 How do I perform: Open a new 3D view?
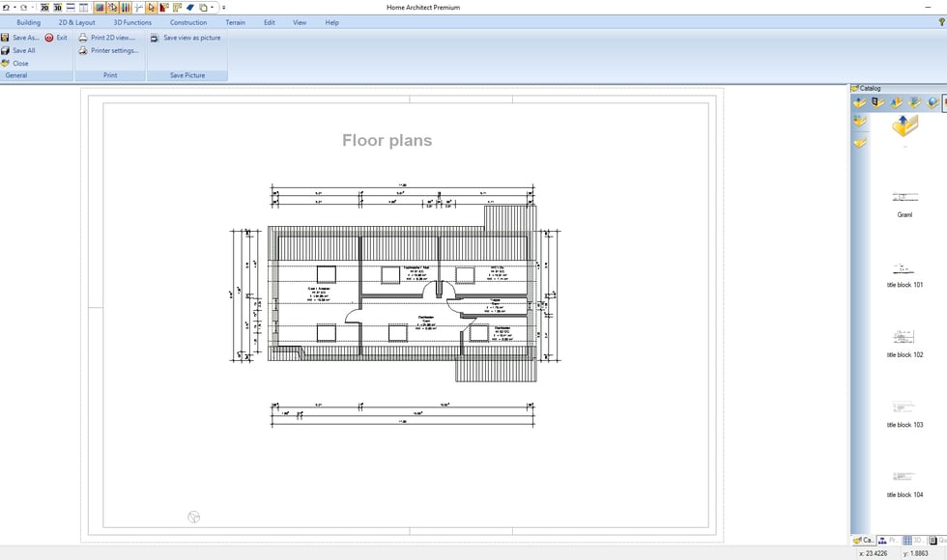coord(58,8)
